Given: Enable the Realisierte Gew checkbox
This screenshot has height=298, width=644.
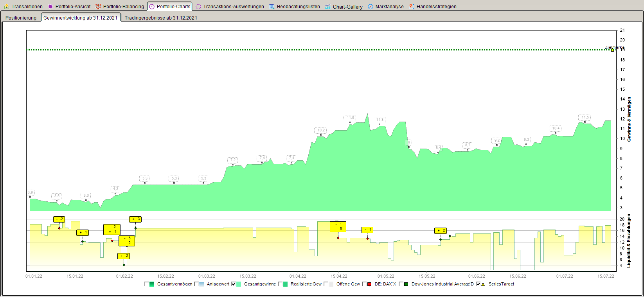Looking at the screenshot, I should click(x=280, y=284).
